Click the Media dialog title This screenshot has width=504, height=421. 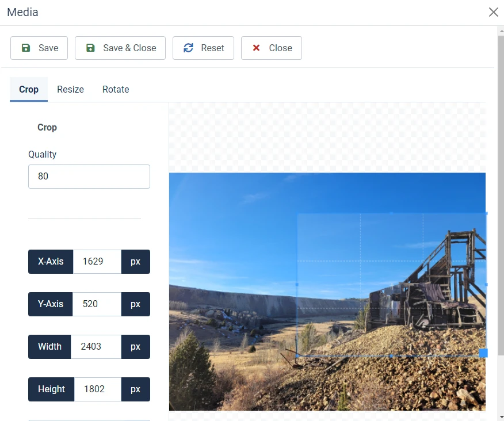(22, 12)
